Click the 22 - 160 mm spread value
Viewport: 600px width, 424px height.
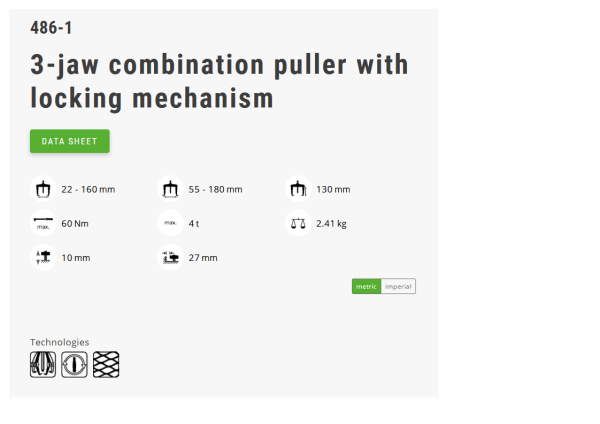[88, 189]
